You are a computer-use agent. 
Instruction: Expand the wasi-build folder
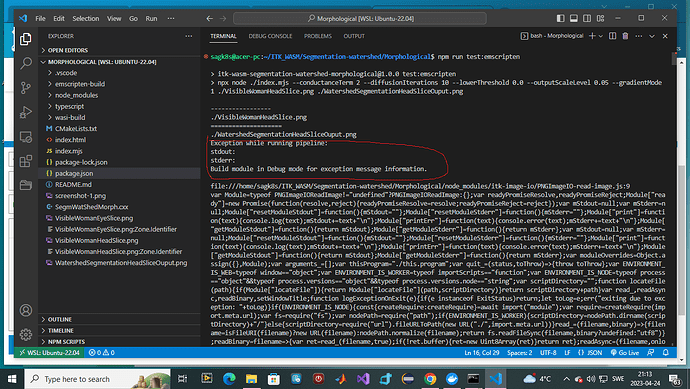point(119,117)
